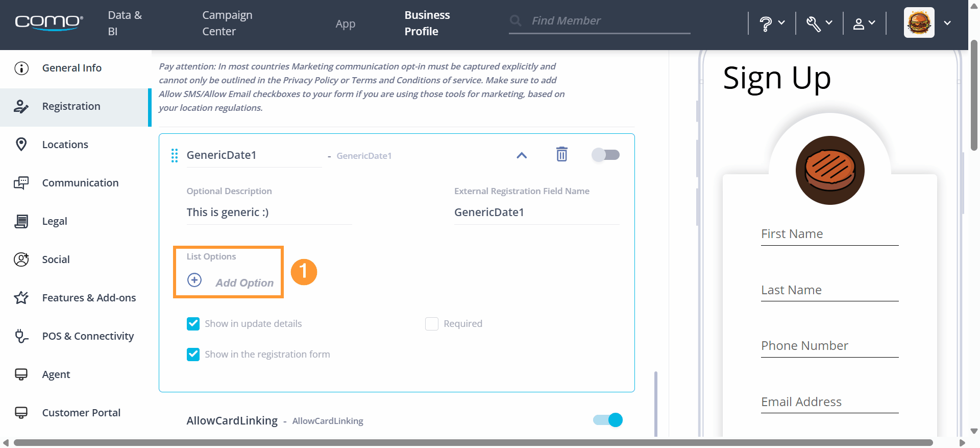Click the General Info icon in sidebar
This screenshot has height=448, width=980.
pos(21,68)
